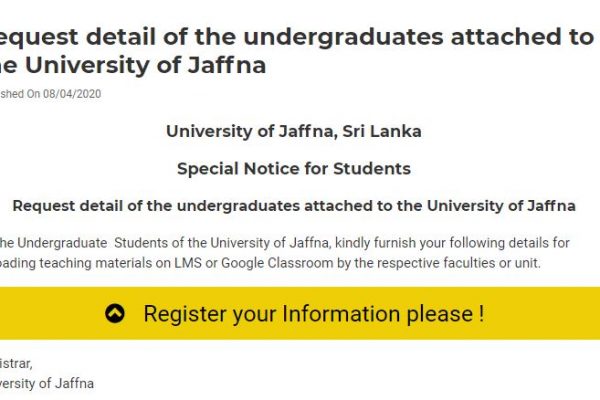This screenshot has height=400, width=600.
Task: Click the word 'Sri Lanka' in centered heading
Action: tap(382, 131)
